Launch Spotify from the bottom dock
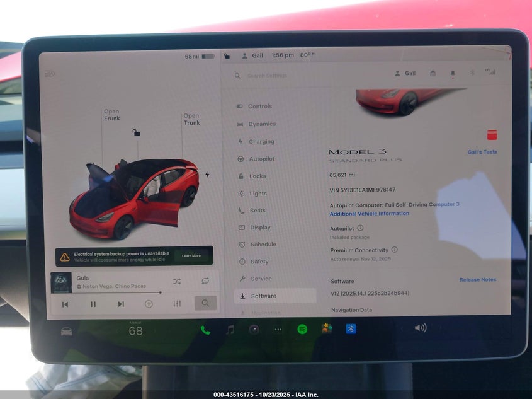The height and width of the screenshot is (399, 532). [302, 329]
